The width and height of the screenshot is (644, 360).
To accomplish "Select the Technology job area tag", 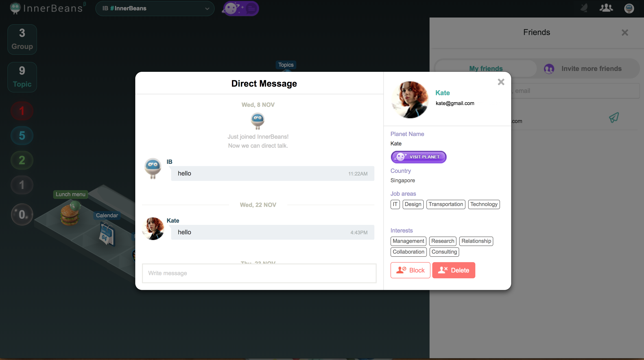I will coord(484,204).
